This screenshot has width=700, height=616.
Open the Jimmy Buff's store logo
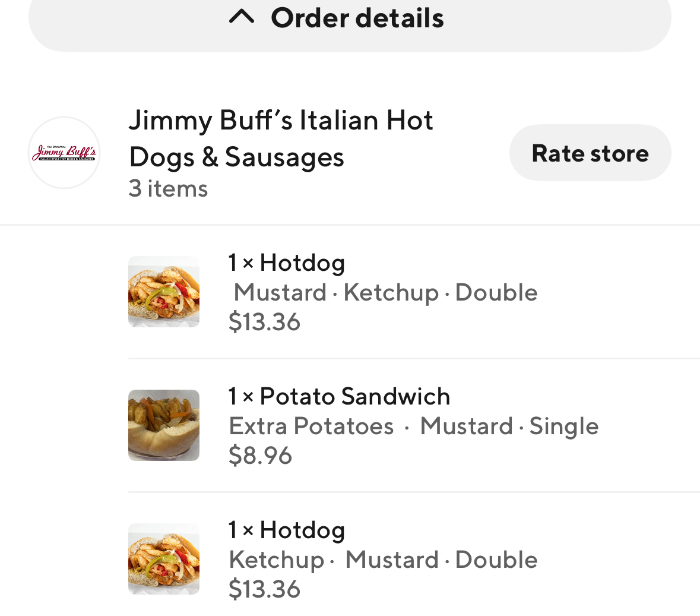pyautogui.click(x=64, y=153)
